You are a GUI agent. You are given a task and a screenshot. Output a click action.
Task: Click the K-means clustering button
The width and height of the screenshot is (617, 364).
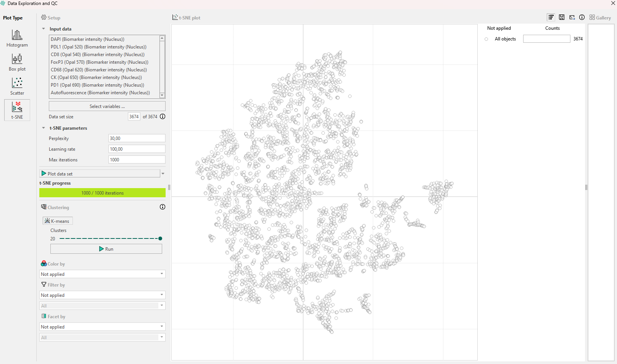pos(58,221)
